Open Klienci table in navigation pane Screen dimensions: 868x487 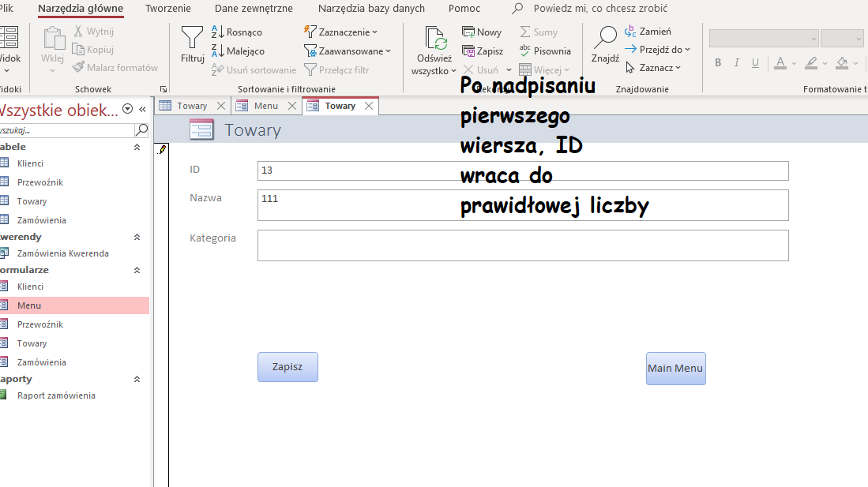click(x=30, y=163)
